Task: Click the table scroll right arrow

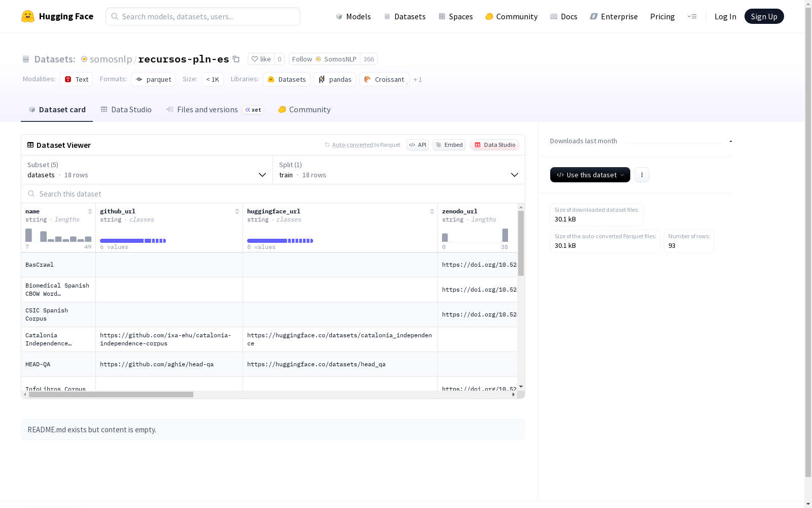Action: pyautogui.click(x=514, y=394)
